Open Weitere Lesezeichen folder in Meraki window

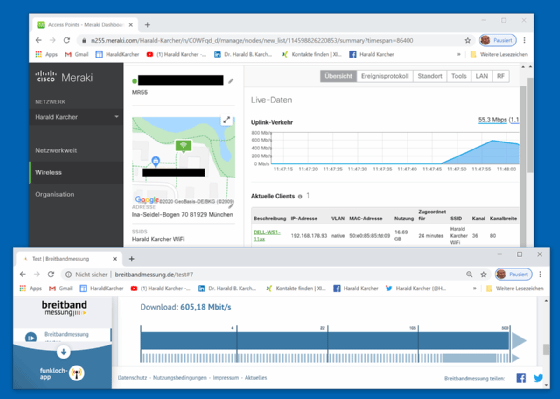(499, 54)
